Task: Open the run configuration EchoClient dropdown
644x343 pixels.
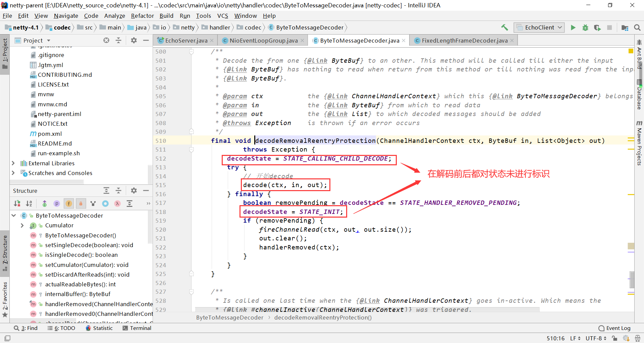Action: (x=539, y=27)
